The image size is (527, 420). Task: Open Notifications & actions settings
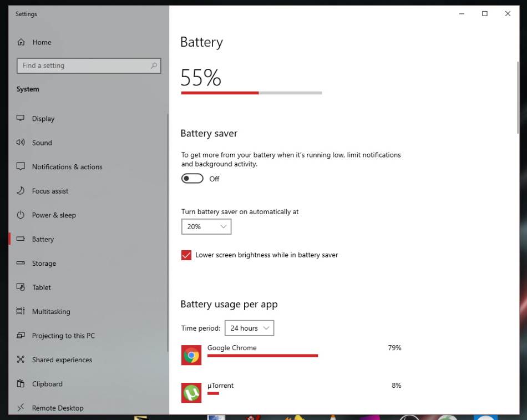pos(67,166)
